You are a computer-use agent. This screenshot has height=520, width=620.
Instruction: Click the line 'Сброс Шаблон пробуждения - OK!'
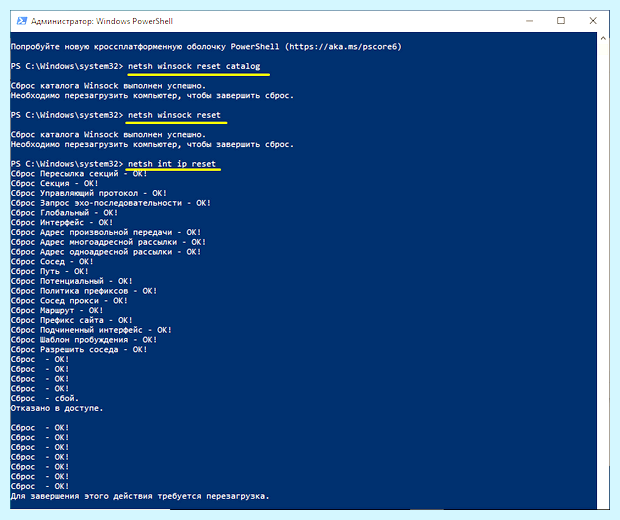[84, 340]
